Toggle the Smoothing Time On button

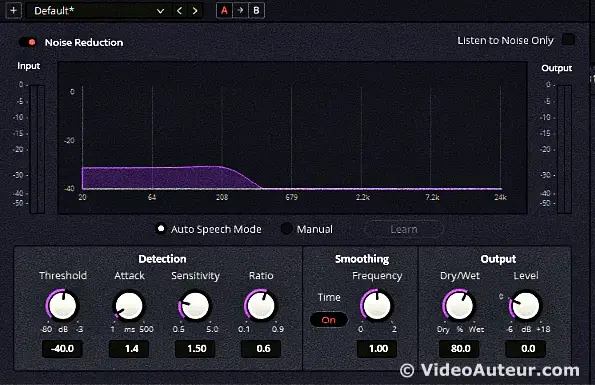(x=329, y=320)
